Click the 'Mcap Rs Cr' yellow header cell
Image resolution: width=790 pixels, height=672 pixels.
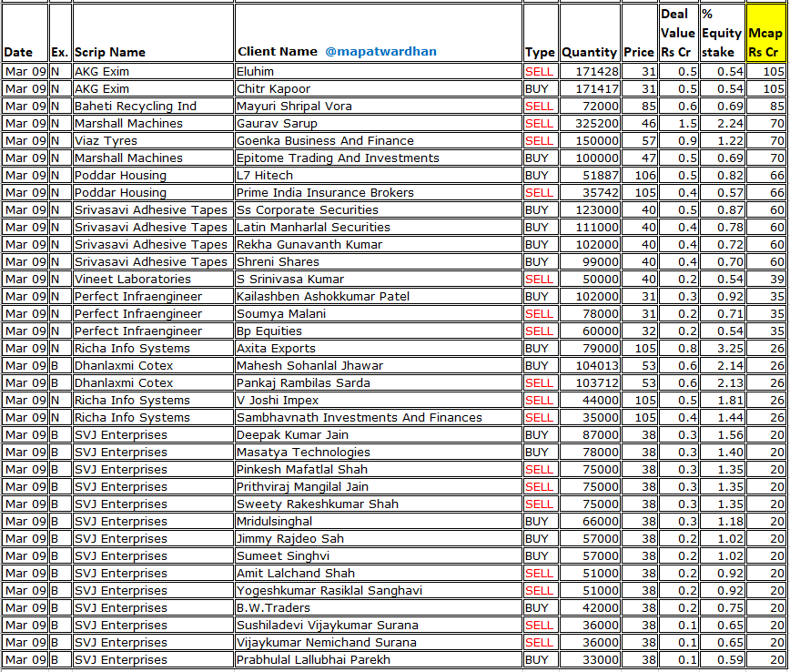pos(765,34)
